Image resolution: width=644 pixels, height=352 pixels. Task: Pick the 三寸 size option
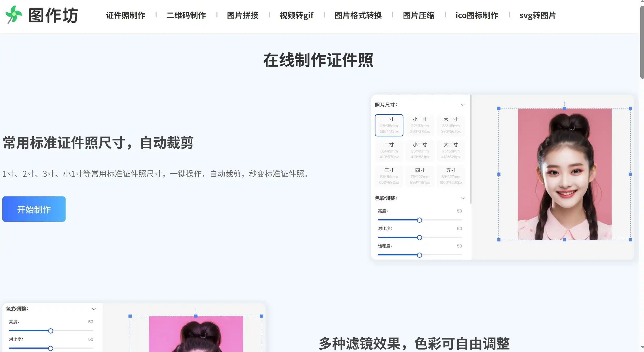(x=389, y=176)
